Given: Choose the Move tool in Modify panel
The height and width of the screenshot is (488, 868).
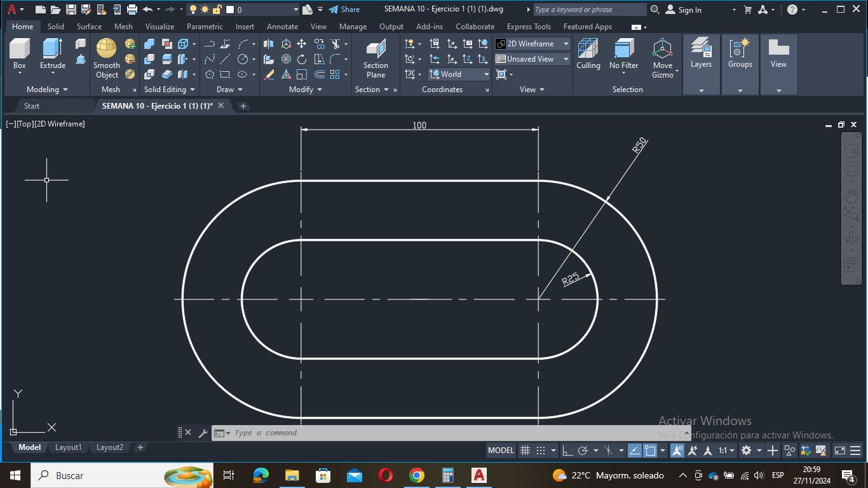Looking at the screenshot, I should pyautogui.click(x=301, y=44).
